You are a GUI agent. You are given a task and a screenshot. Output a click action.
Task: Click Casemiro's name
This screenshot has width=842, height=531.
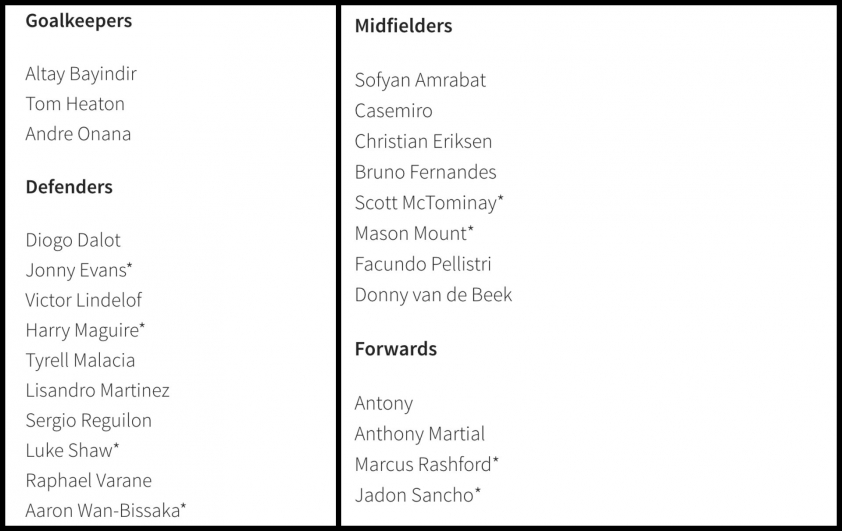[394, 111]
